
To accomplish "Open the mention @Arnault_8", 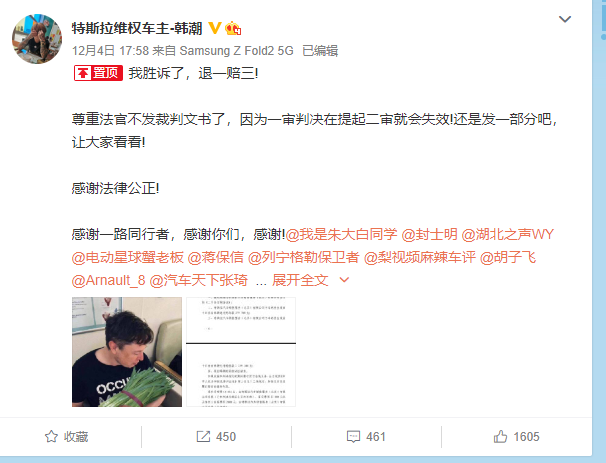I will (108, 280).
